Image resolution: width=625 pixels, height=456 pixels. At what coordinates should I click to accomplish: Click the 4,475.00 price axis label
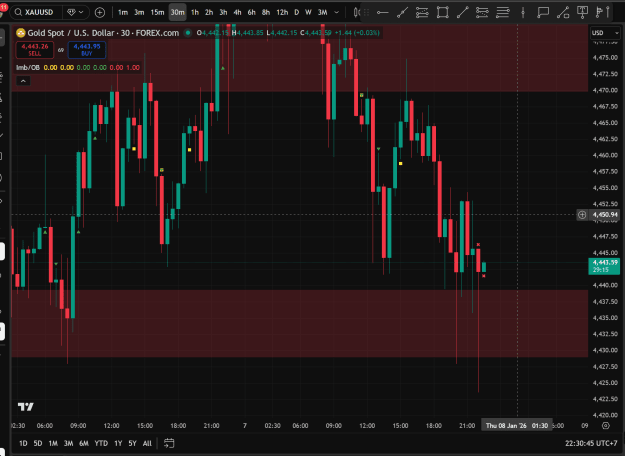coord(605,58)
